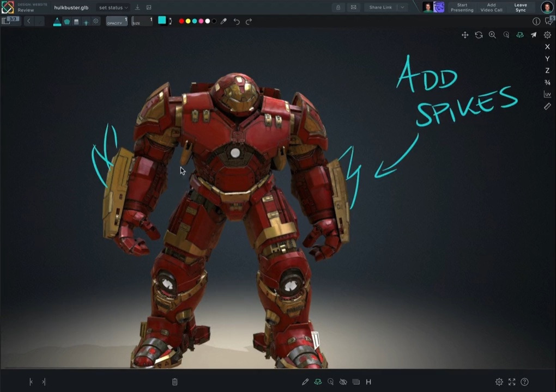The height and width of the screenshot is (392, 556).
Task: Hide annotations with the eye-slash toggle
Action: [x=343, y=382]
